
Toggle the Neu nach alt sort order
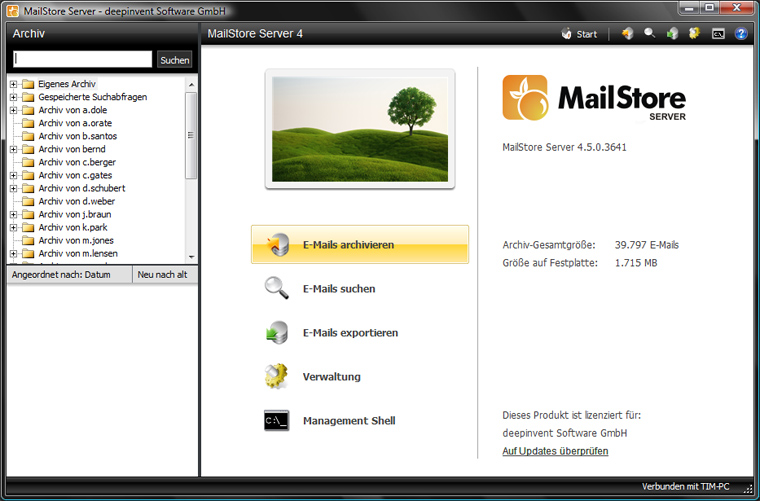click(165, 275)
